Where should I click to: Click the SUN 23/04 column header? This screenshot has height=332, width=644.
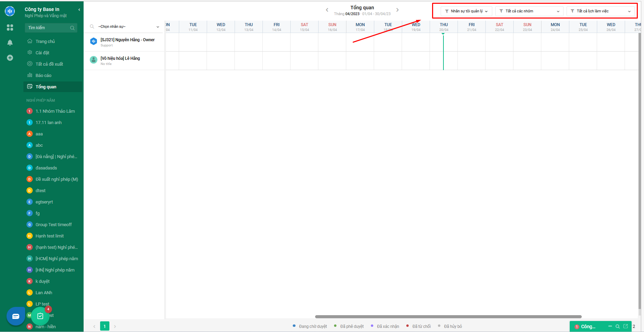click(x=527, y=27)
